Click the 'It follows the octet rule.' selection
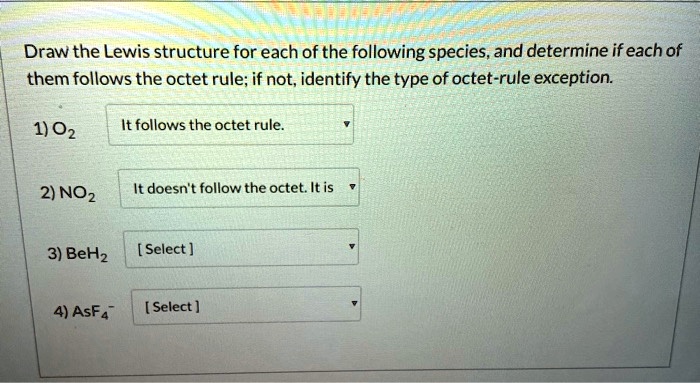Viewport: 700px width, 383px height. pos(203,125)
